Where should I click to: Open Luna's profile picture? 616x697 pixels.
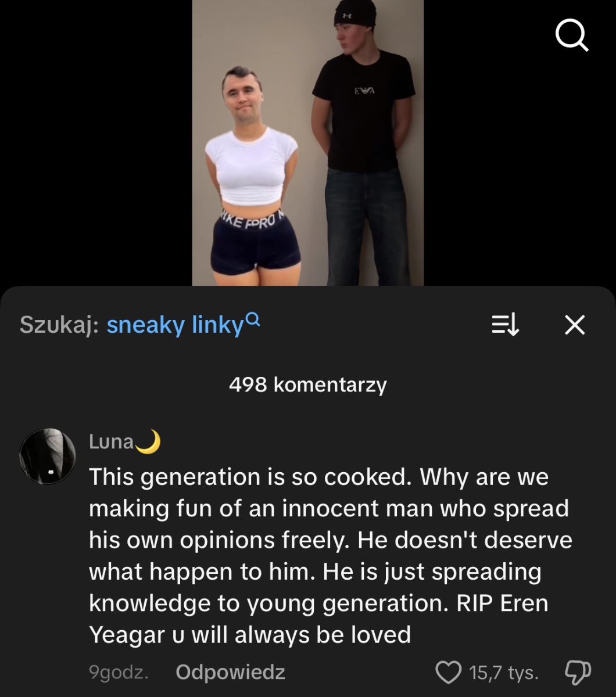click(48, 457)
